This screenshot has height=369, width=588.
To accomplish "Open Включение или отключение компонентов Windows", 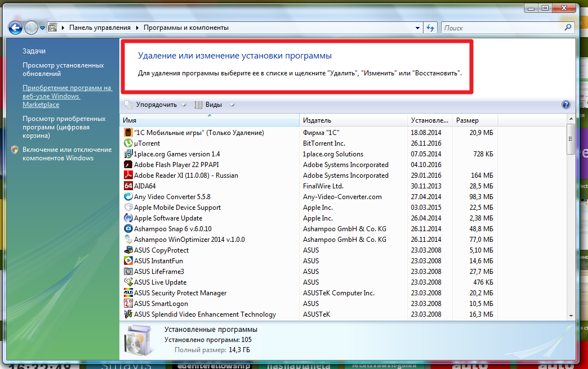I will (67, 154).
